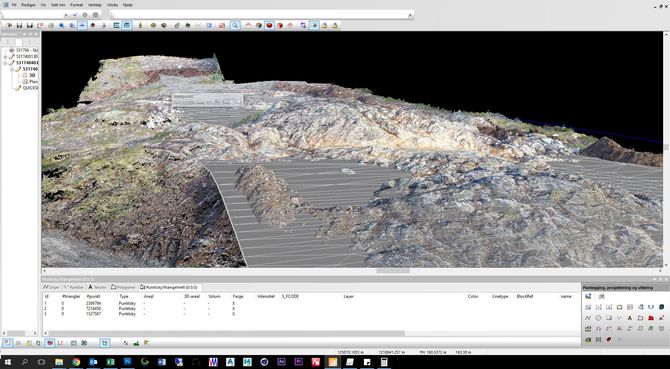The width and height of the screenshot is (670, 369).
Task: Click the blue globe magnifier toolbar icon
Action: pyautogui.click(x=61, y=26)
